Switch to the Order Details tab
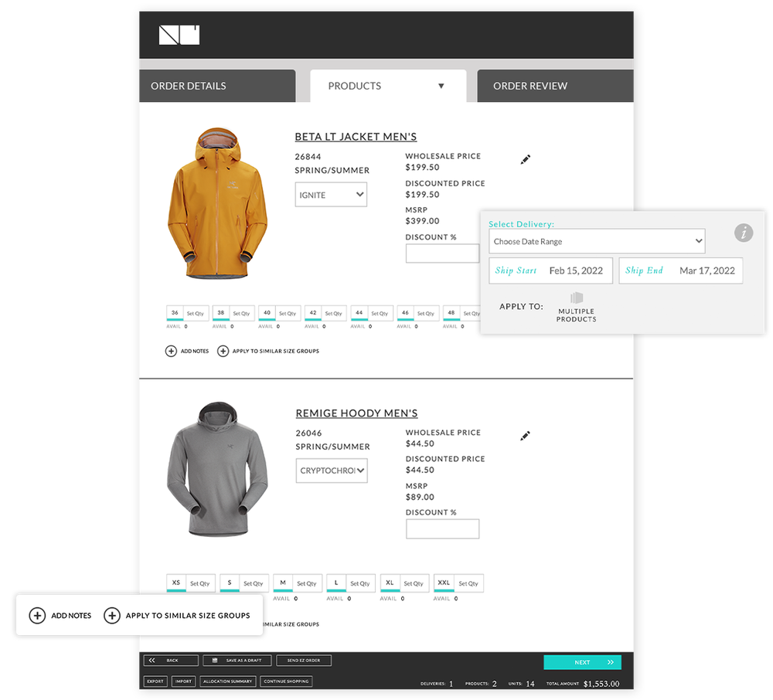The width and height of the screenshot is (773, 700). coord(217,86)
